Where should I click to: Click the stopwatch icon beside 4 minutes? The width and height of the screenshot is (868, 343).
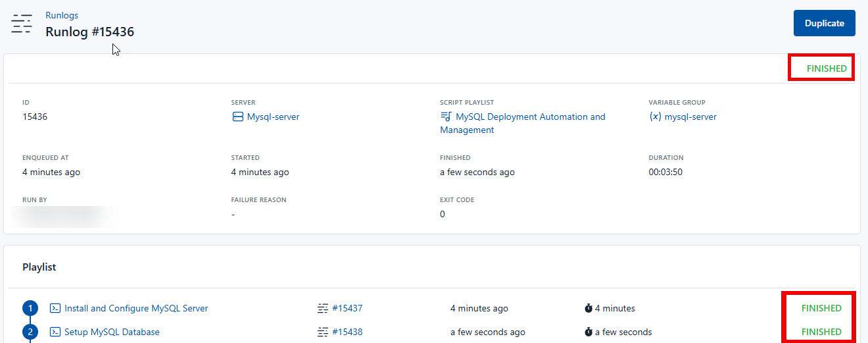(x=588, y=308)
